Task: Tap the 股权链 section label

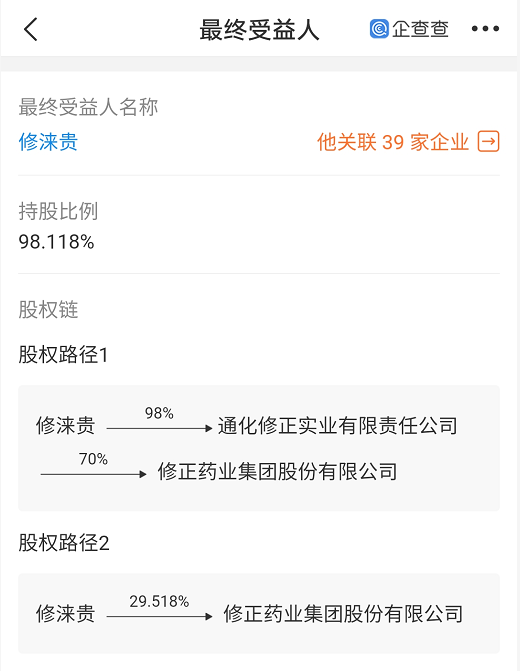Action: click(x=48, y=309)
